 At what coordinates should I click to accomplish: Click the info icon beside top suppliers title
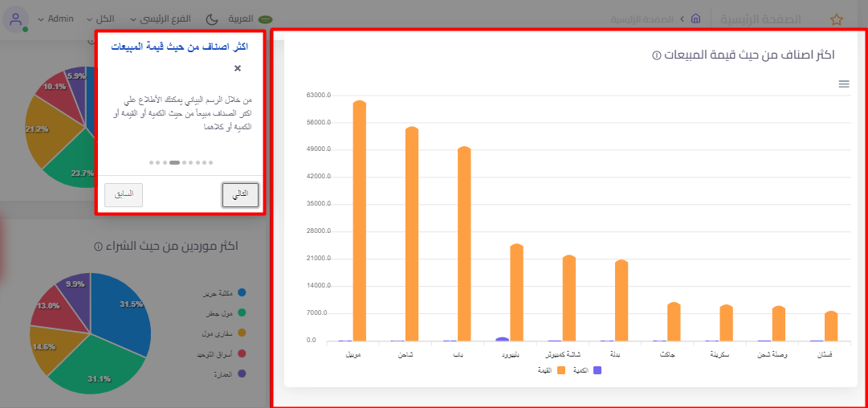point(98,246)
